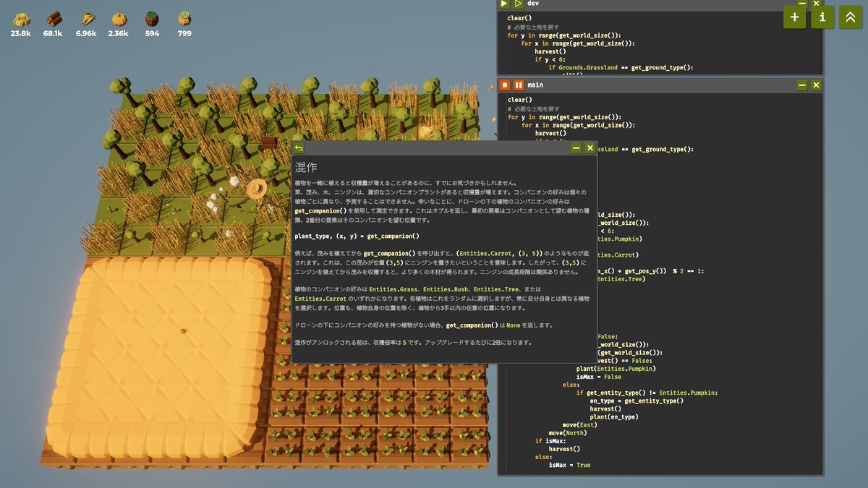The width and height of the screenshot is (868, 488).
Task: Click the double up-chevron upgrade button
Action: tap(850, 17)
